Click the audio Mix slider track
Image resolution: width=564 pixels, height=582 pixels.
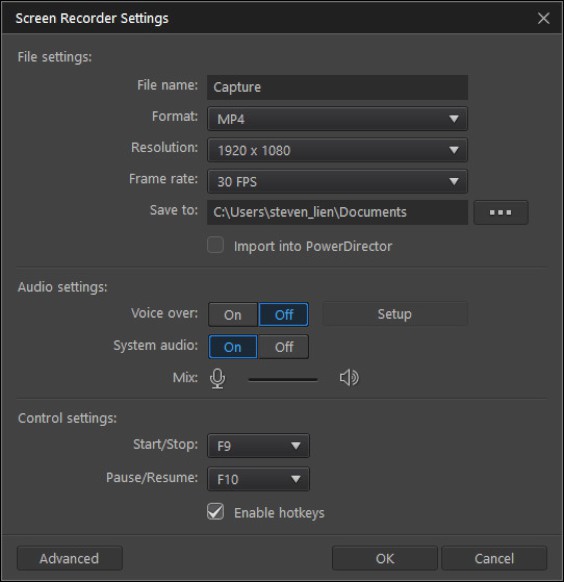[x=283, y=379]
